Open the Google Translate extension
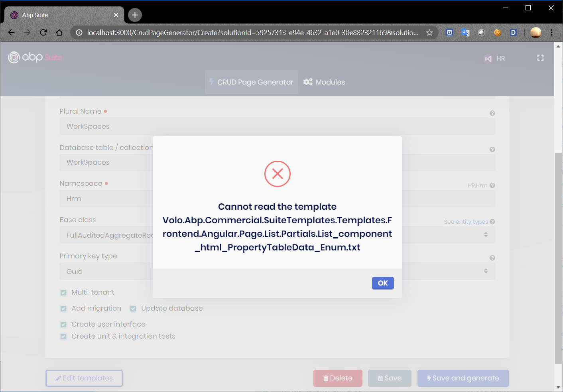 [465, 33]
